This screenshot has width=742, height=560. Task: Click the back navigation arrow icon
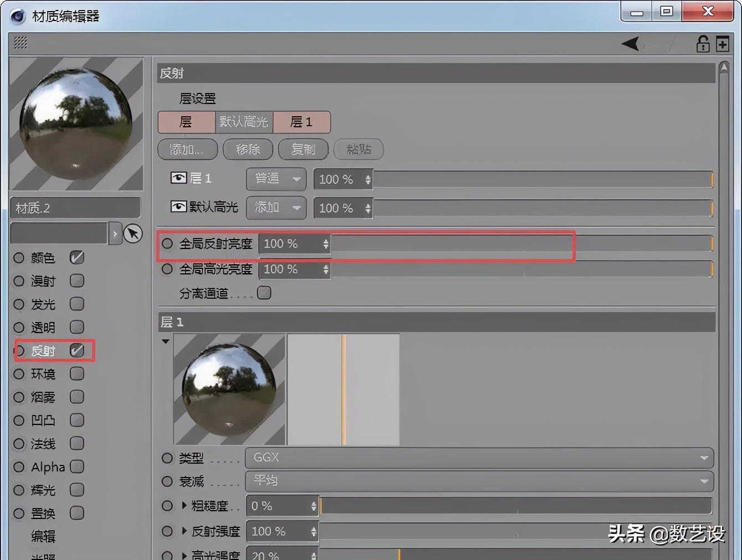coord(630,43)
